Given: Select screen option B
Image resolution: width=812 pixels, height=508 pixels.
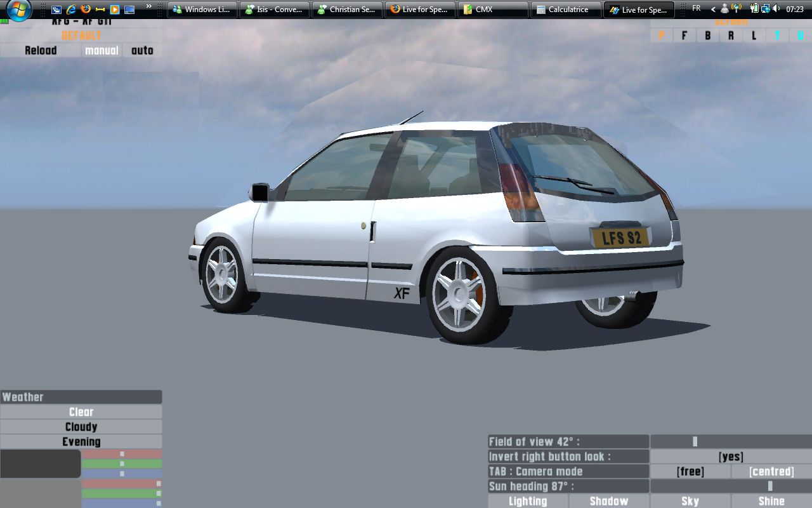Looking at the screenshot, I should click(708, 36).
